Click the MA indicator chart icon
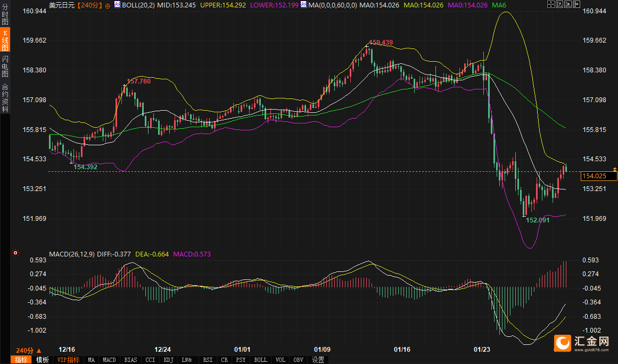 [x=303, y=4]
